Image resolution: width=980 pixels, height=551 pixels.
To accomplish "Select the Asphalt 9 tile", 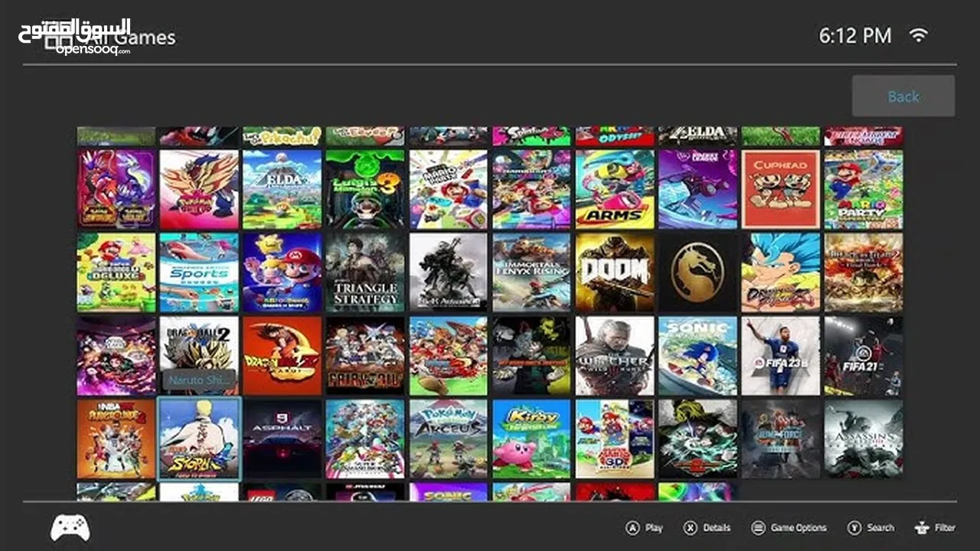I will click(x=282, y=439).
